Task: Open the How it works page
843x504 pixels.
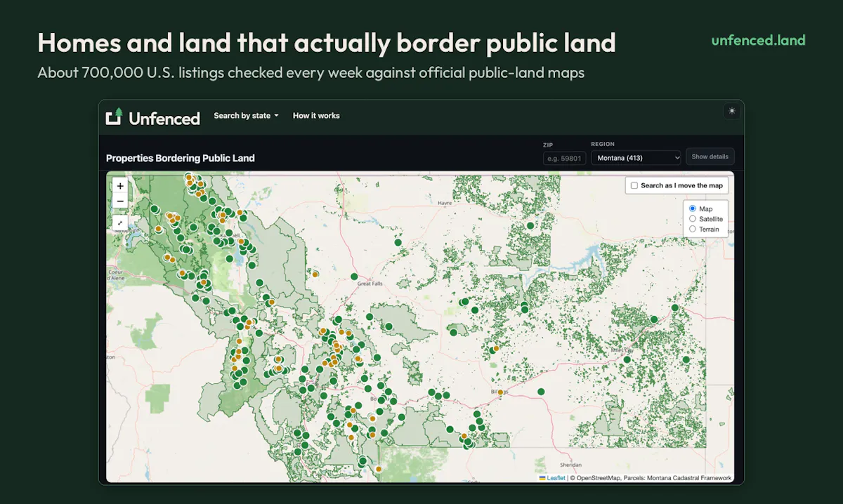Action: coord(316,116)
